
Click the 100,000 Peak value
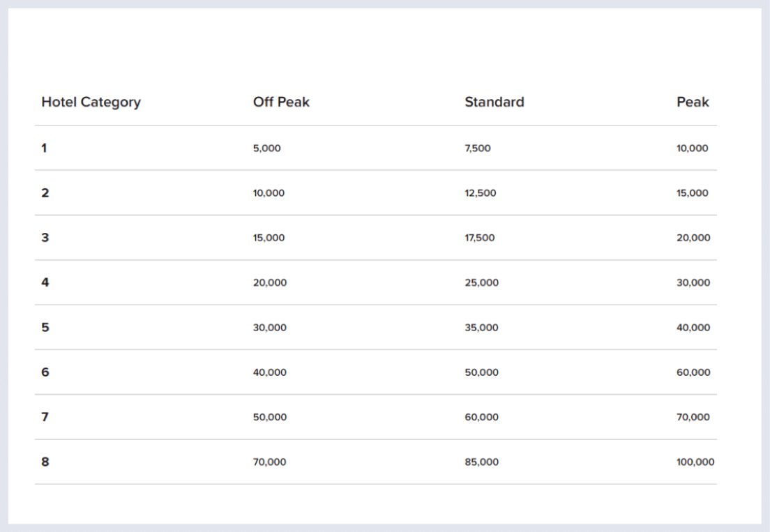click(695, 462)
